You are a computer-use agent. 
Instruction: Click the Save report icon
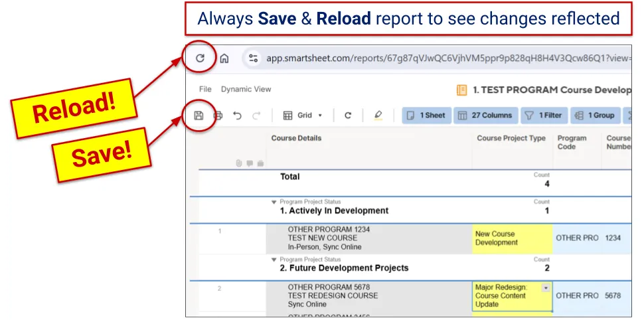click(x=199, y=116)
